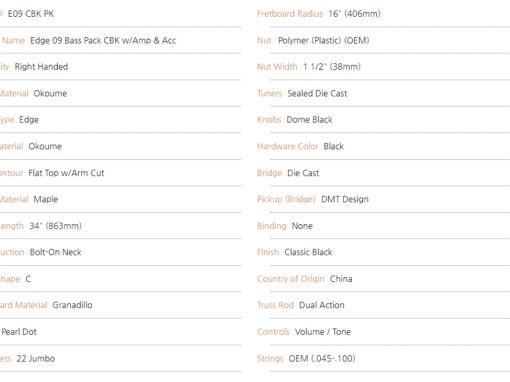Select the DMT Design pickup value
Screen dimensions: 510x382
(345, 199)
